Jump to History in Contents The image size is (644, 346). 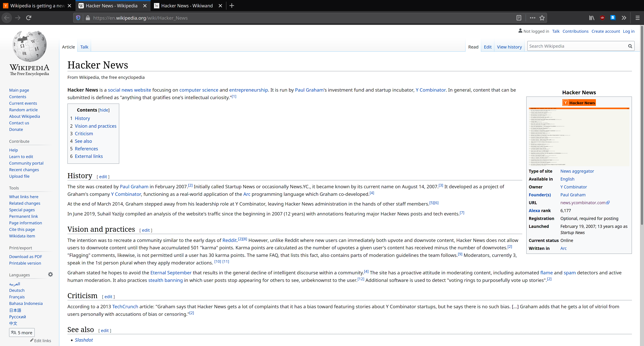coord(82,118)
